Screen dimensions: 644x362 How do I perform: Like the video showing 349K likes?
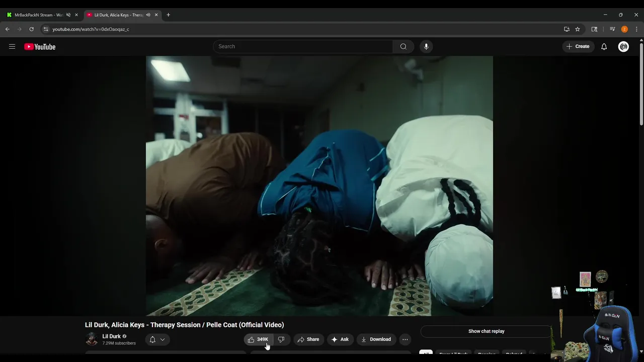click(259, 339)
